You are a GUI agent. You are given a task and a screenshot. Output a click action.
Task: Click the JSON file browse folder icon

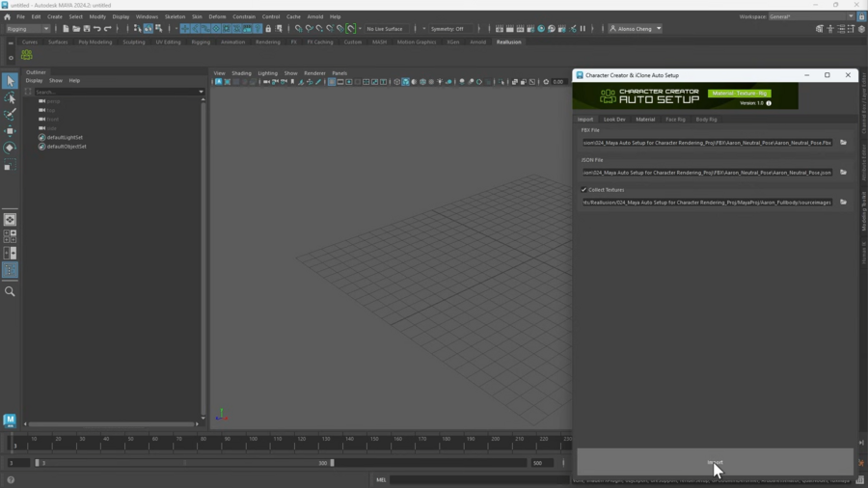(x=843, y=173)
